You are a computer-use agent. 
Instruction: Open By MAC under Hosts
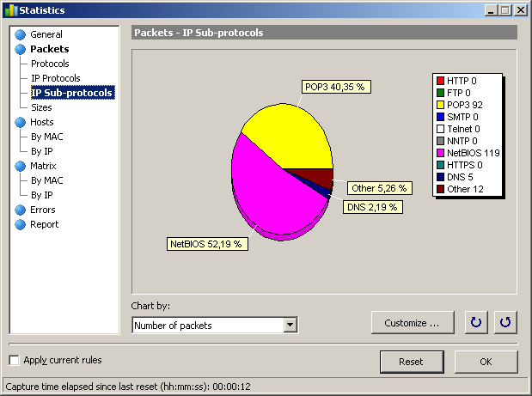click(x=46, y=137)
